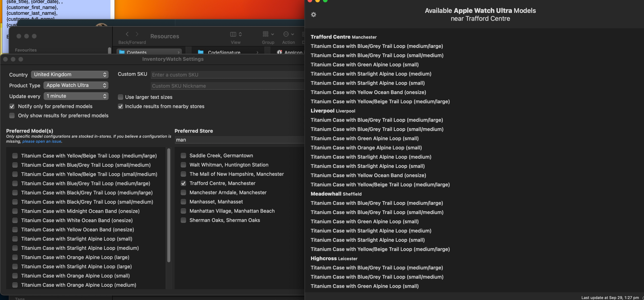Go back in the Finder Resources window
The width and height of the screenshot is (644, 300).
pos(127,34)
